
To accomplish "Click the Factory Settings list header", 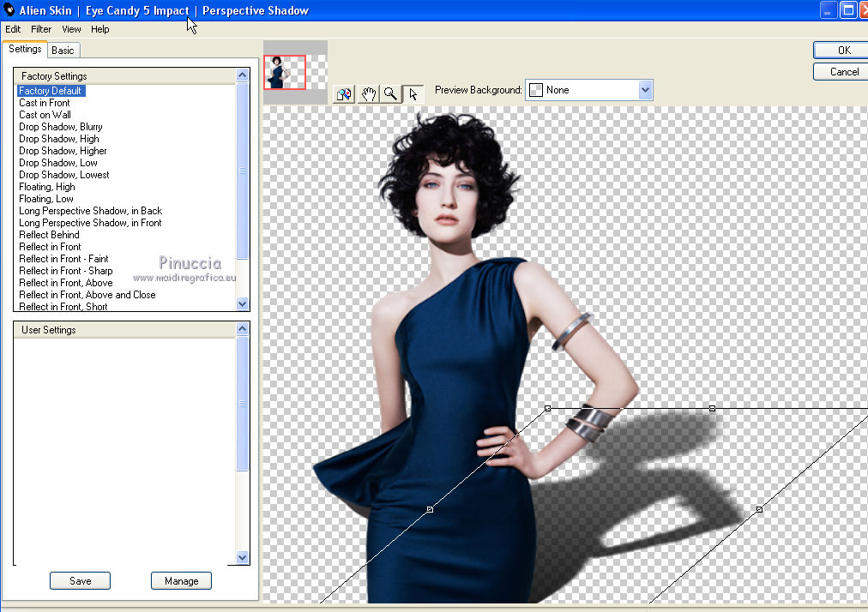I will (x=125, y=75).
